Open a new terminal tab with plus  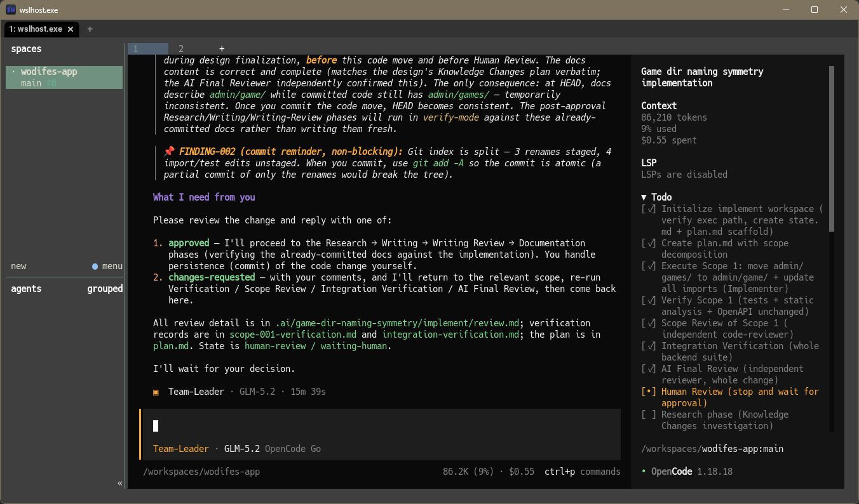point(90,29)
